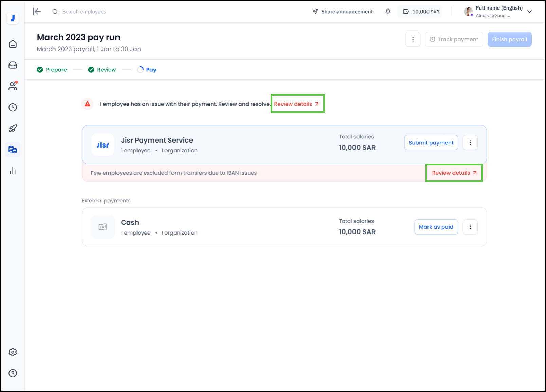Open notifications bell

pyautogui.click(x=388, y=11)
